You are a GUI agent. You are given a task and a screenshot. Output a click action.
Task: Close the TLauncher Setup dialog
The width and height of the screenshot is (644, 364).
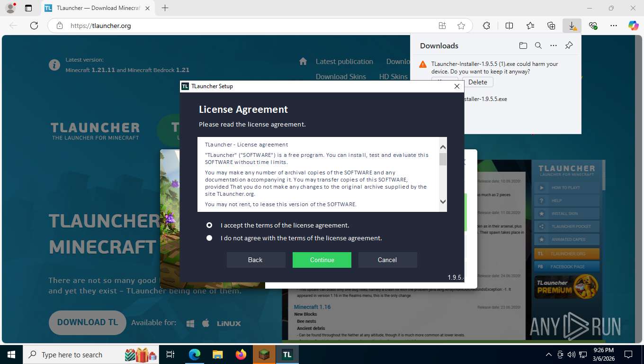(456, 86)
